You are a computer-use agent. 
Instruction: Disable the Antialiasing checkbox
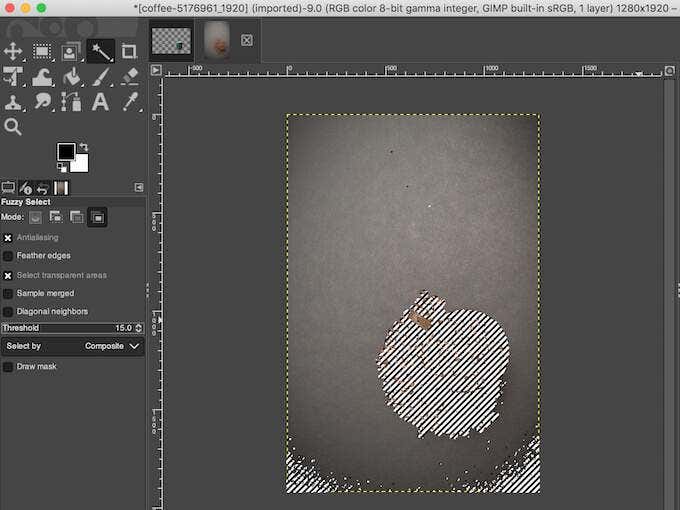tap(8, 238)
